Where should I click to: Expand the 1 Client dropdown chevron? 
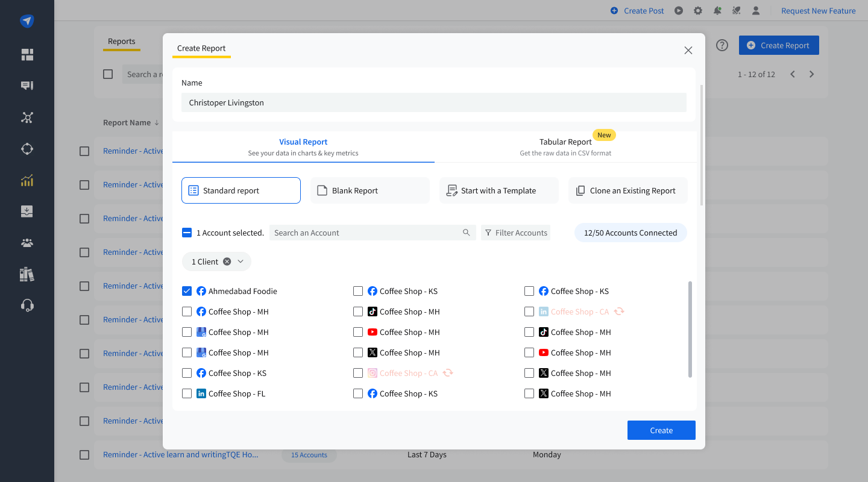tap(241, 261)
